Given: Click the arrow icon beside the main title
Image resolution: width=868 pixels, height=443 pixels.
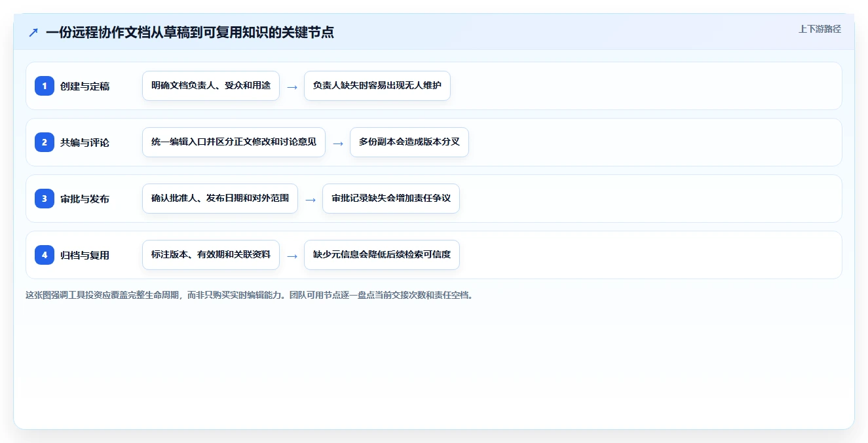Looking at the screenshot, I should point(33,33).
